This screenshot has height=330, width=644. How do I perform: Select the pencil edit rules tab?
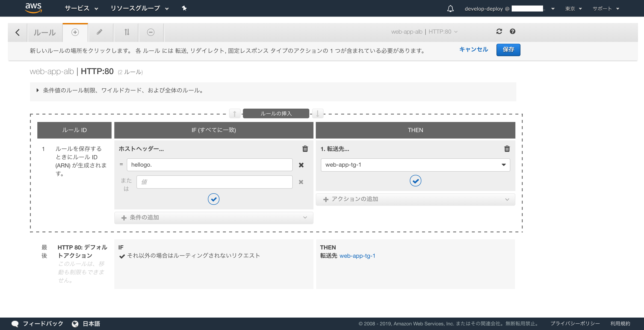pos(100,32)
